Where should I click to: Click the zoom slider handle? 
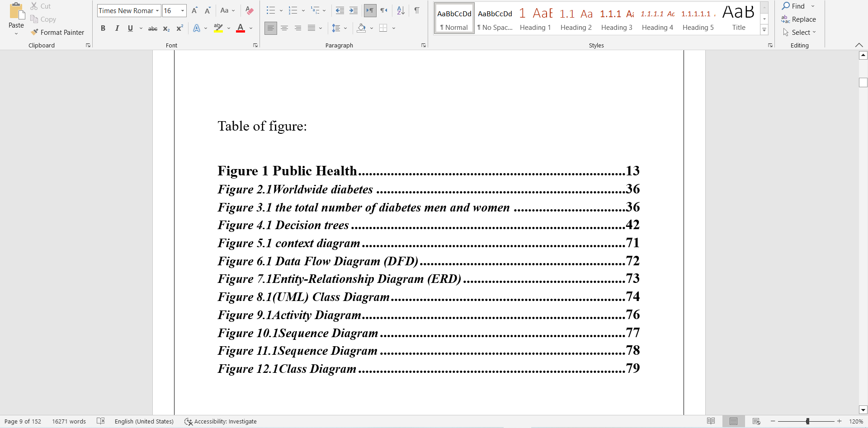click(x=807, y=421)
